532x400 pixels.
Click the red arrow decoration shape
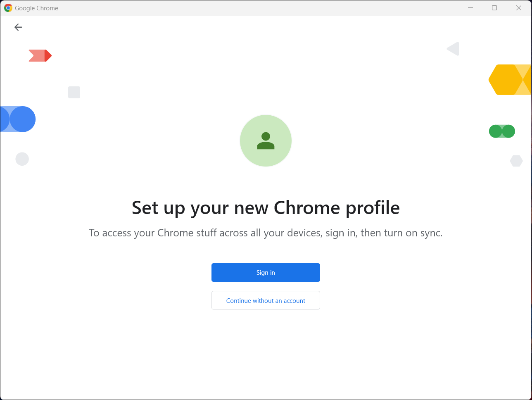tap(40, 55)
